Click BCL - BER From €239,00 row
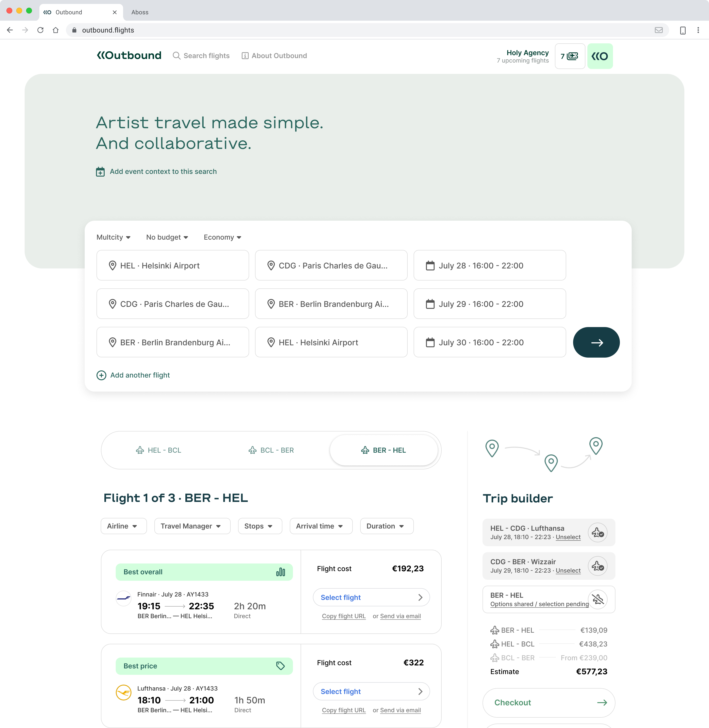This screenshot has height=728, width=709. pyautogui.click(x=548, y=658)
